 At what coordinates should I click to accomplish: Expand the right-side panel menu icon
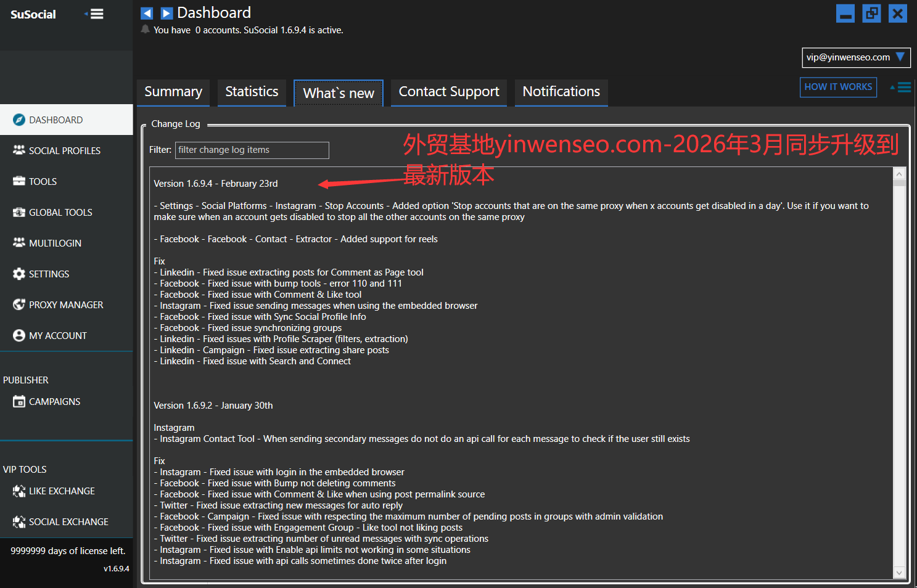tap(902, 88)
